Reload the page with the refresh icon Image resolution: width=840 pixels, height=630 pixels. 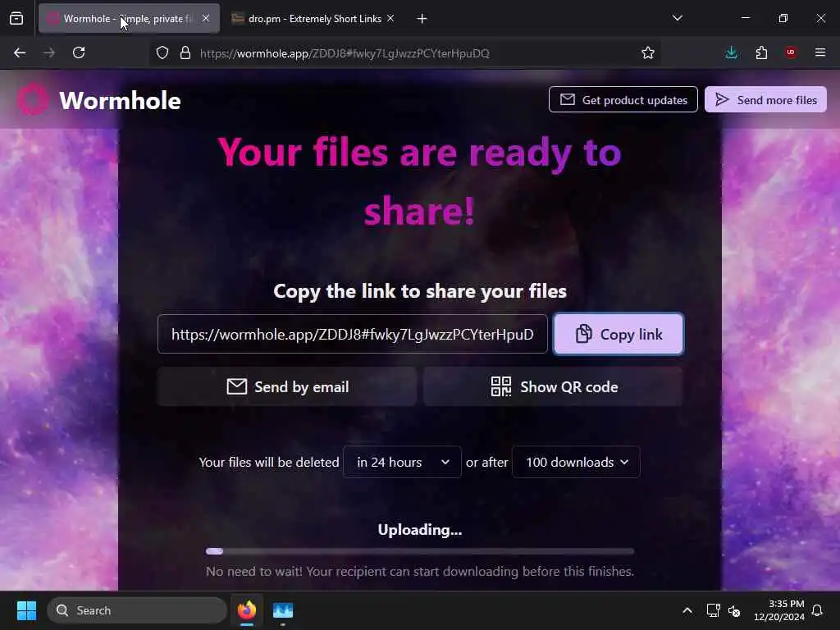[79, 52]
